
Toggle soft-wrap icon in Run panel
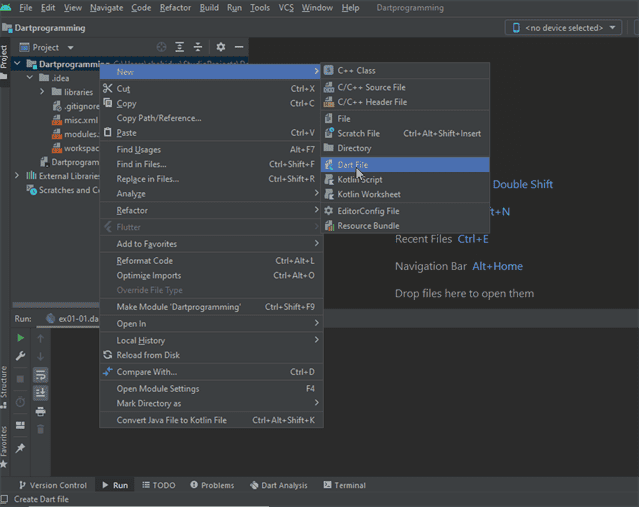click(x=40, y=375)
